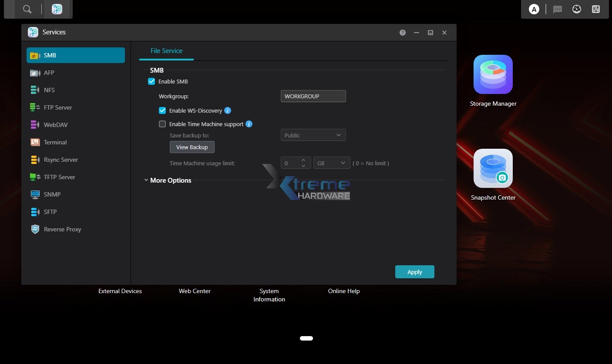Image resolution: width=612 pixels, height=364 pixels.
Task: Click the View Backup button
Action: tap(192, 147)
